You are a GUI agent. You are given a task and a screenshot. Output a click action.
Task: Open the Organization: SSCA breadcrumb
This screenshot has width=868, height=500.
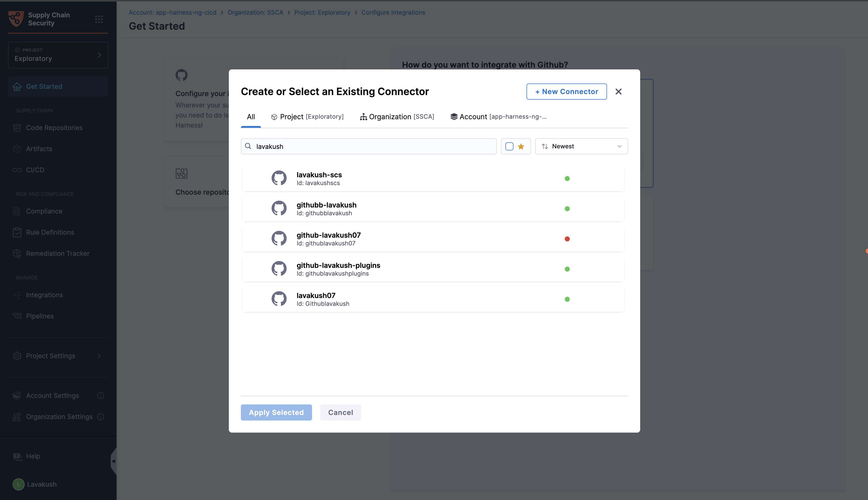(255, 12)
